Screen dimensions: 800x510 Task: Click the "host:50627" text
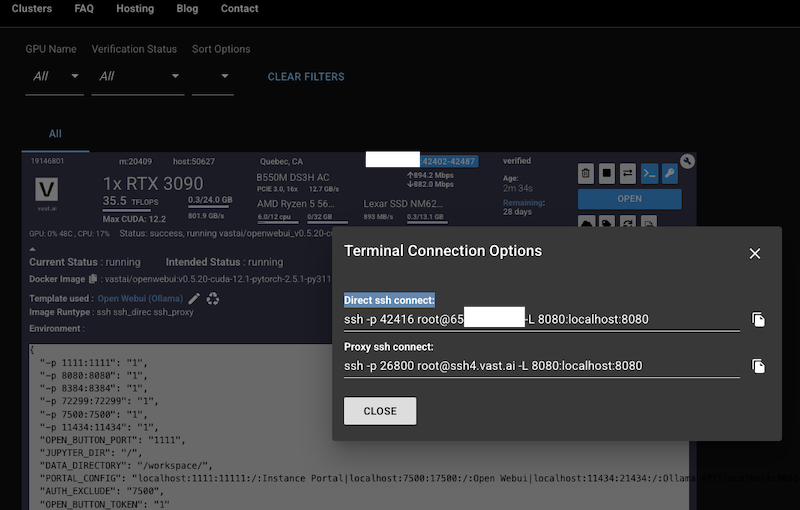point(194,161)
